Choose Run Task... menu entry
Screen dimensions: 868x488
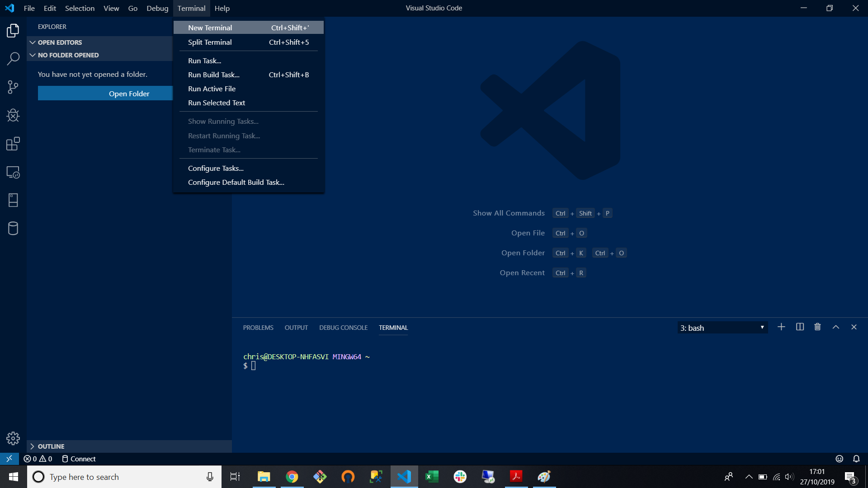click(x=248, y=61)
